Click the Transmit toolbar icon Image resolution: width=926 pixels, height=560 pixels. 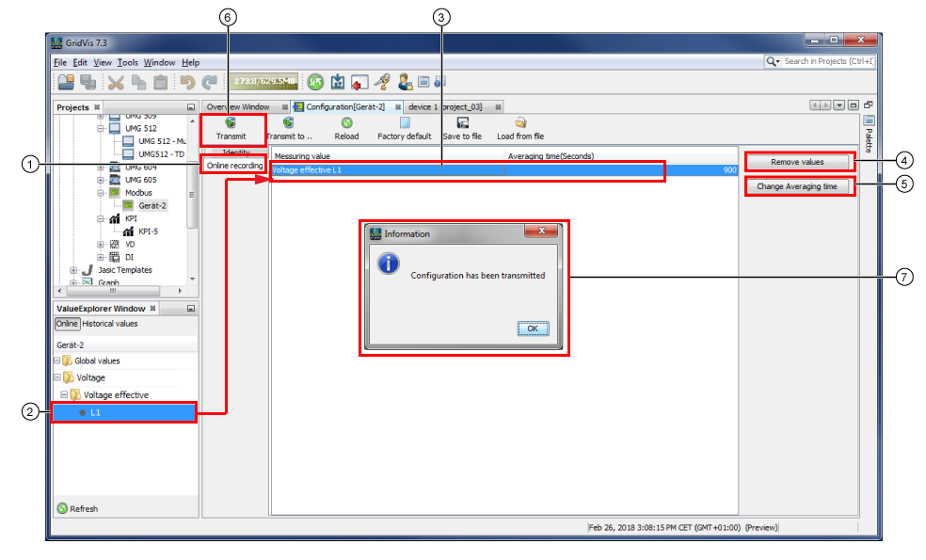[231, 122]
